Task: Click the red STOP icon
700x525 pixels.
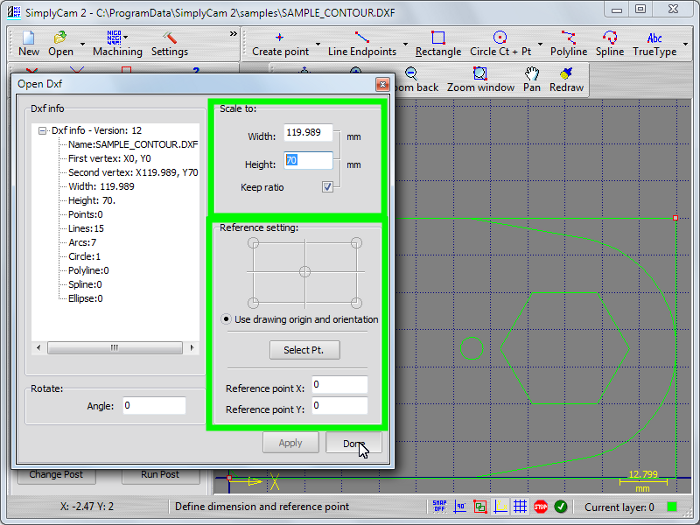Action: [x=540, y=507]
